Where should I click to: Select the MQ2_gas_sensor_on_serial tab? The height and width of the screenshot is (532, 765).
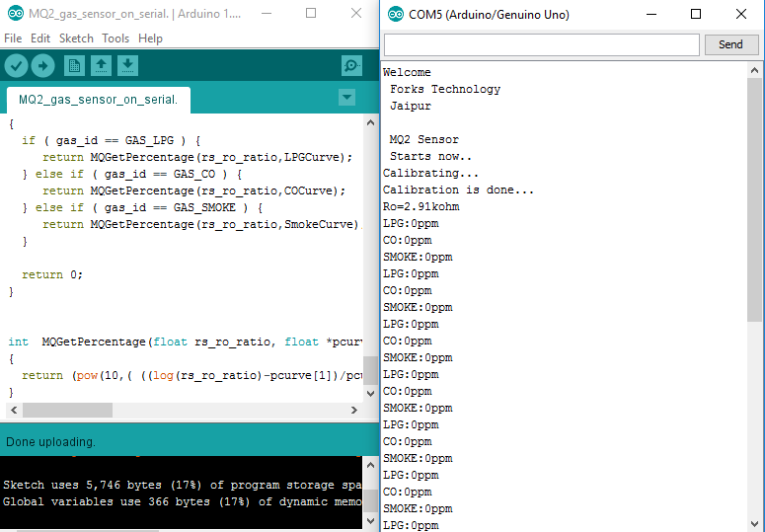click(x=98, y=100)
